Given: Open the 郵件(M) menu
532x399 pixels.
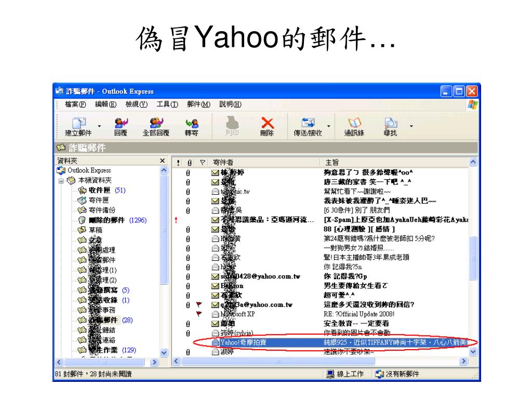Looking at the screenshot, I should coord(198,104).
